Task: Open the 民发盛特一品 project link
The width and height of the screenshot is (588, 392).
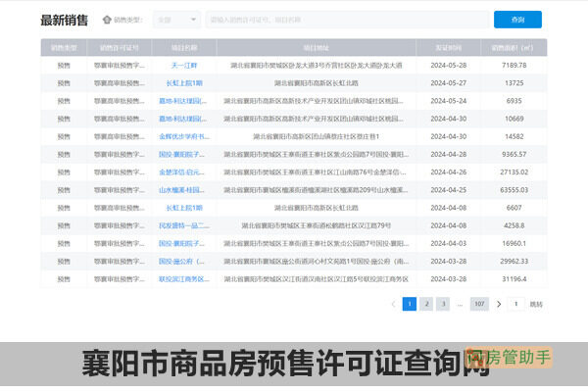Action: click(184, 225)
